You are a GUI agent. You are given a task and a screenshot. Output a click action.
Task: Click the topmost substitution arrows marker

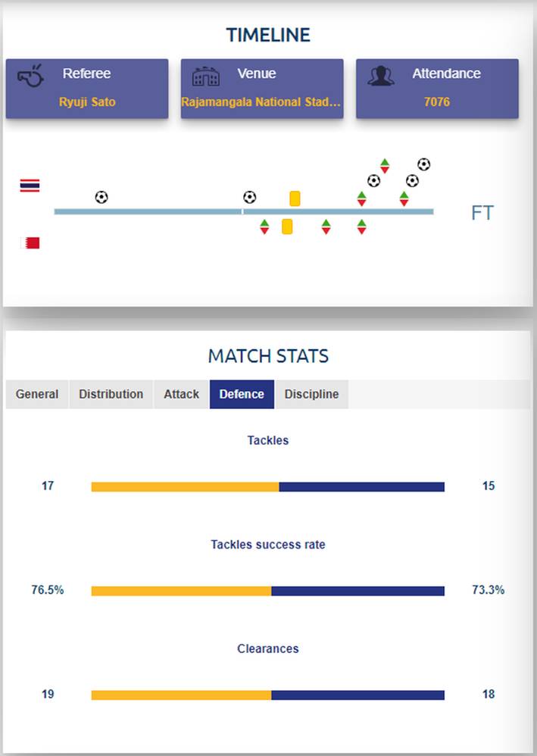pos(385,166)
